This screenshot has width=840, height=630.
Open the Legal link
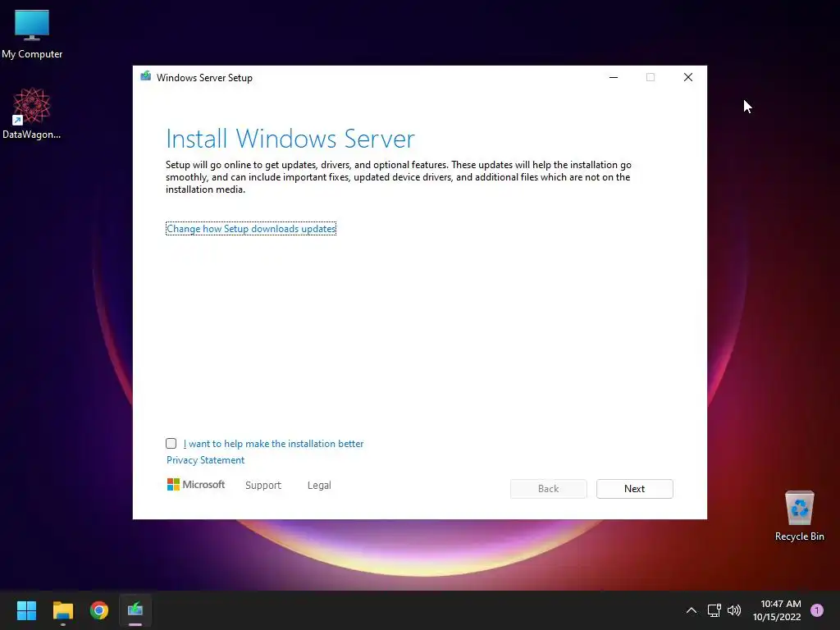click(x=319, y=486)
